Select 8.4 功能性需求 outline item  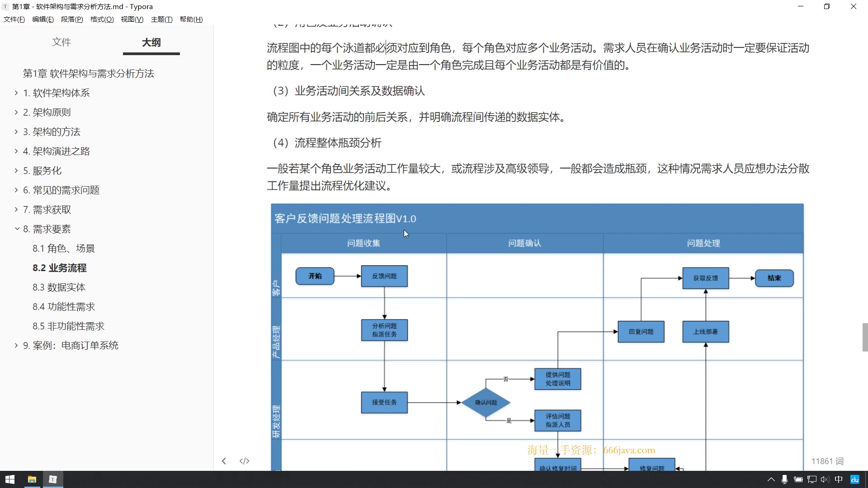tap(64, 306)
